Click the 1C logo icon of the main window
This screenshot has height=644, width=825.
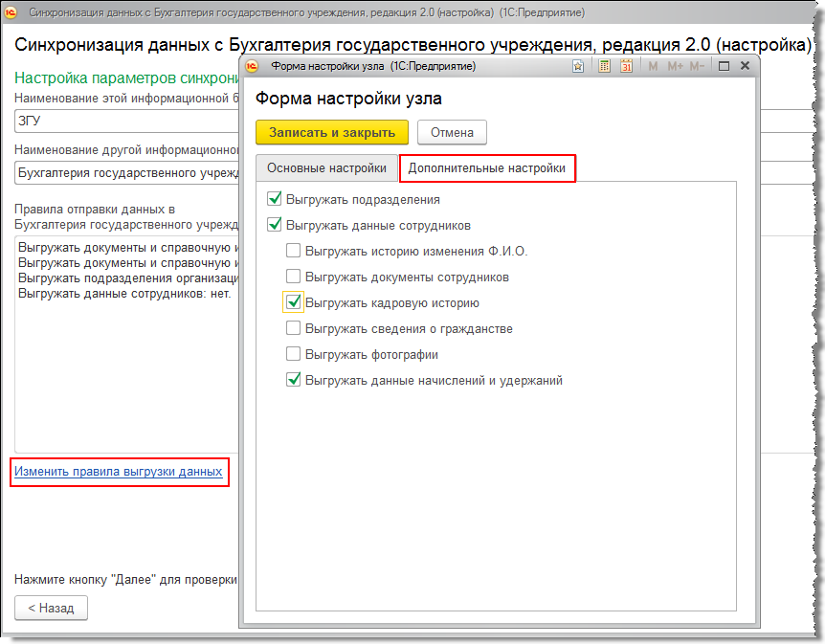coord(10,12)
